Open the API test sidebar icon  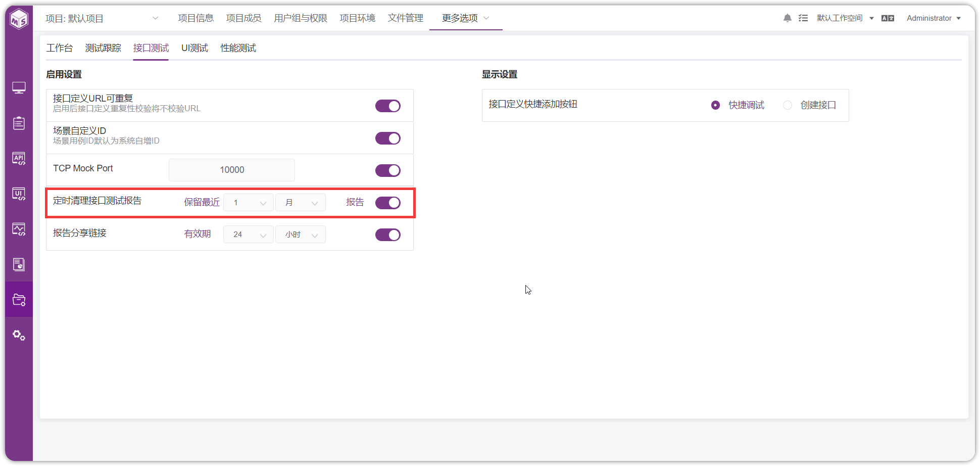coord(19,159)
